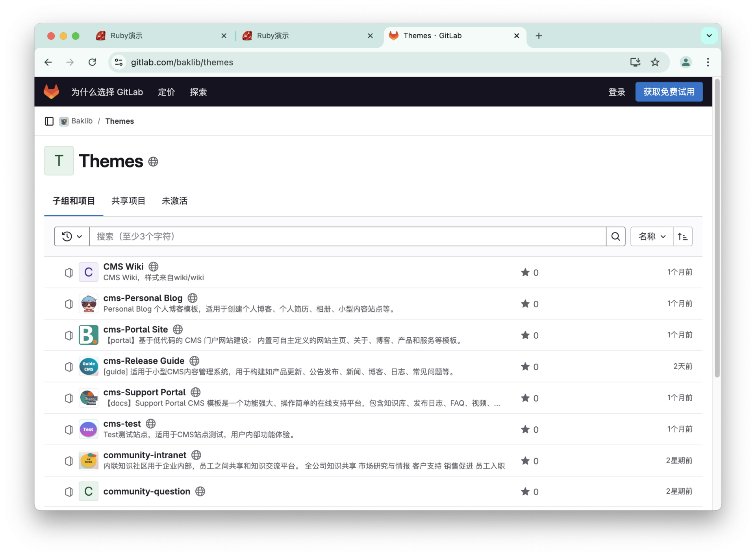This screenshot has width=756, height=556.
Task: Open the browser profile avatar icon
Action: (x=686, y=62)
